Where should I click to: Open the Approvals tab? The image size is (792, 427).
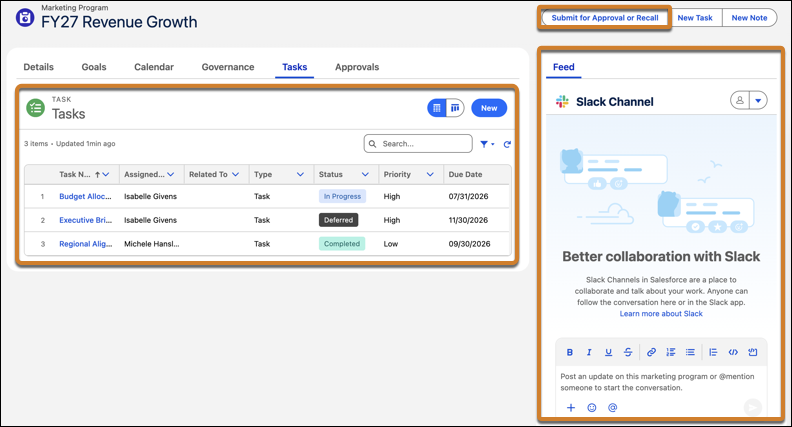(x=357, y=67)
